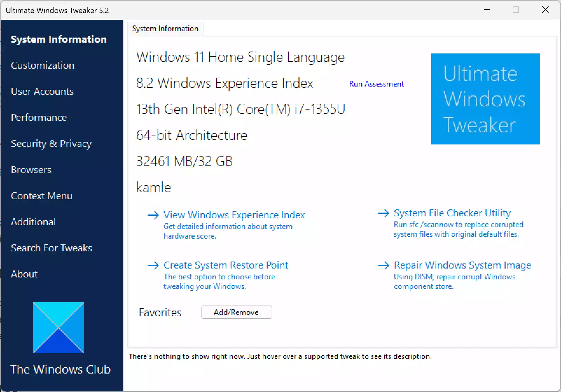561x392 pixels.
Task: Open the Additional tweaks section
Action: coord(33,222)
